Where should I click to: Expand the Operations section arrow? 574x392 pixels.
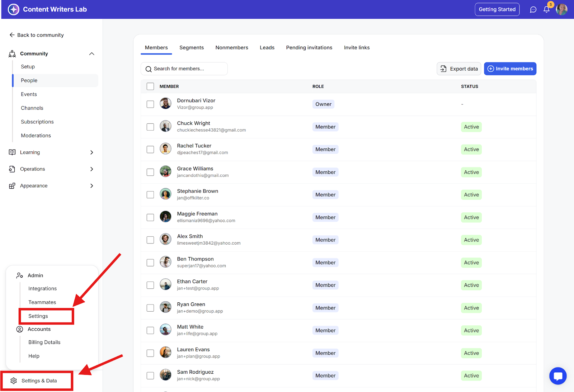[92, 169]
